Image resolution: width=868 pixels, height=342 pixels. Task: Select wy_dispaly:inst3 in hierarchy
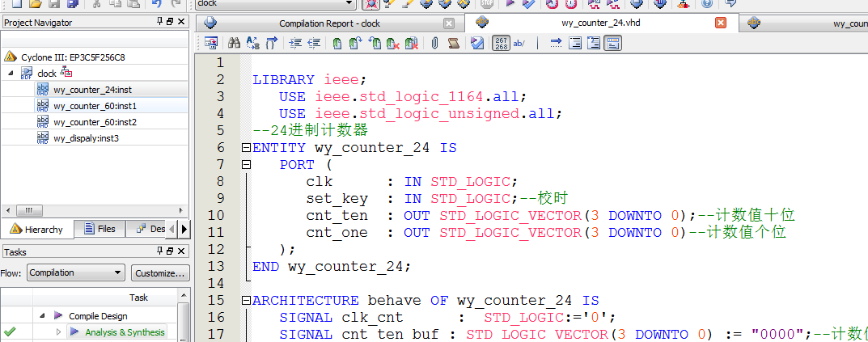86,138
